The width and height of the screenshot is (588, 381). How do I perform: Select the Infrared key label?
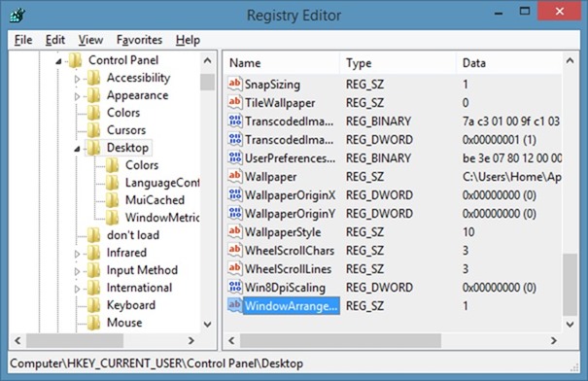pos(126,253)
